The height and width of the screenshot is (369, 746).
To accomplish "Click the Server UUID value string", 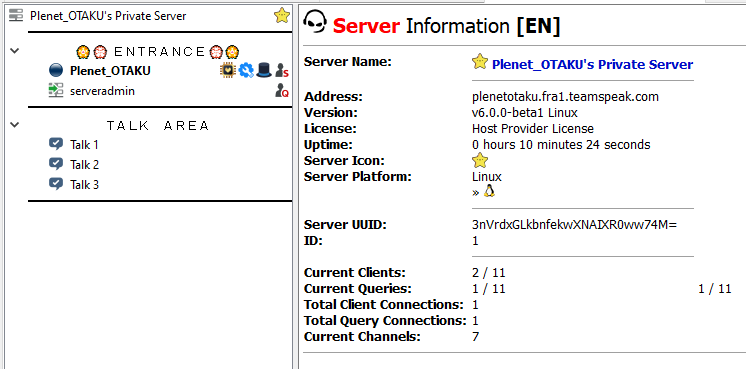I will point(574,224).
